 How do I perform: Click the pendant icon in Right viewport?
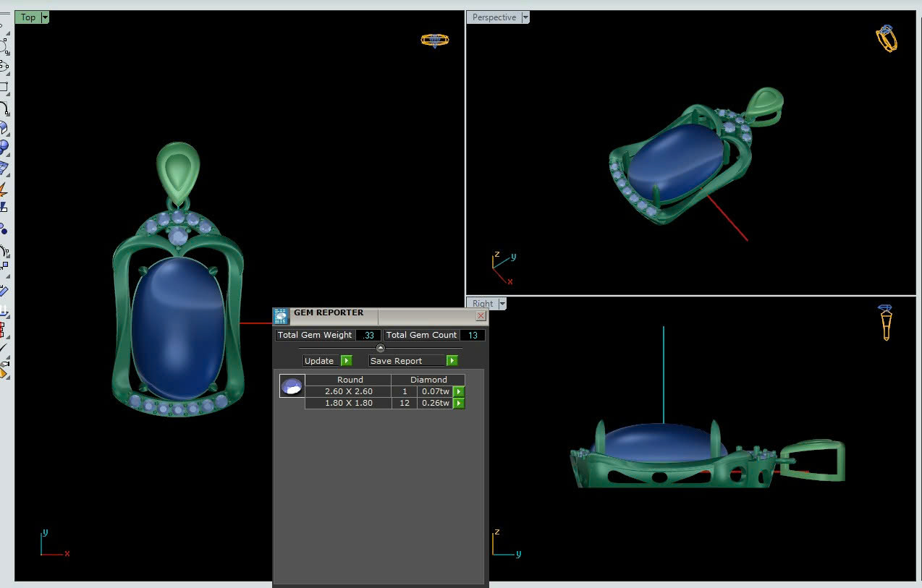[885, 323]
